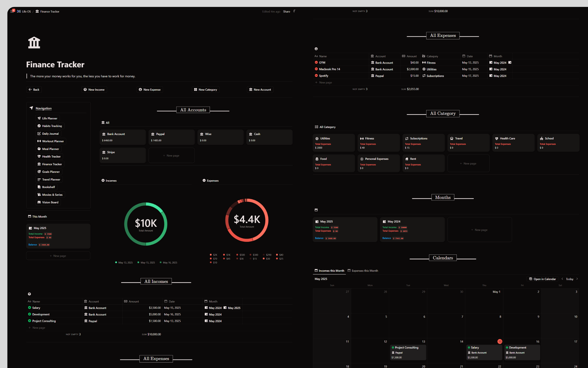The width and height of the screenshot is (588, 368).
Task: Open the Paypal account card
Action: click(x=171, y=137)
